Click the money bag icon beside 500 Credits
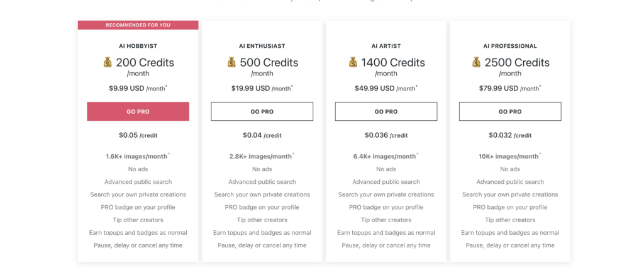The width and height of the screenshot is (644, 275). (x=231, y=62)
